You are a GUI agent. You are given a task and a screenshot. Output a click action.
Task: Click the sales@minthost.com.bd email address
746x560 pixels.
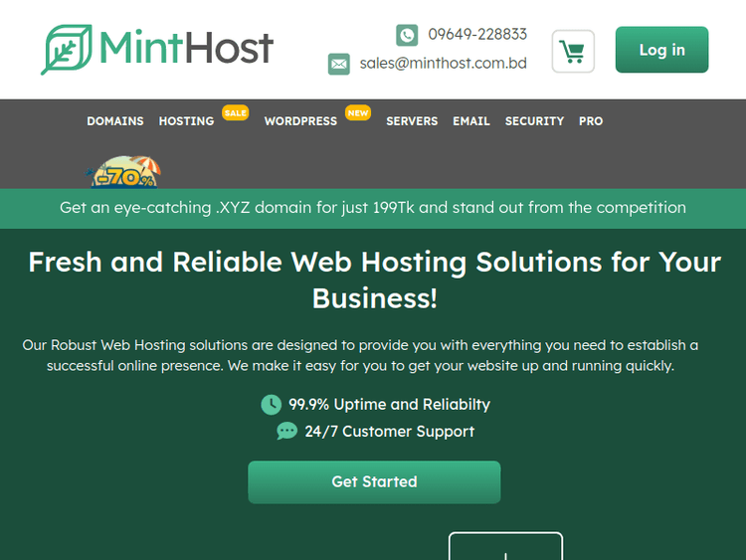[x=443, y=64]
